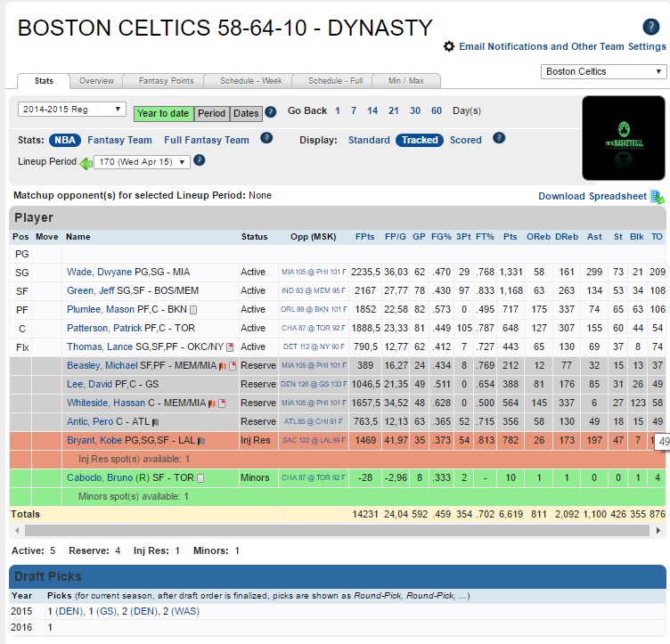
Task: Open Mason Plumlee's news note icon
Action: 193,310
